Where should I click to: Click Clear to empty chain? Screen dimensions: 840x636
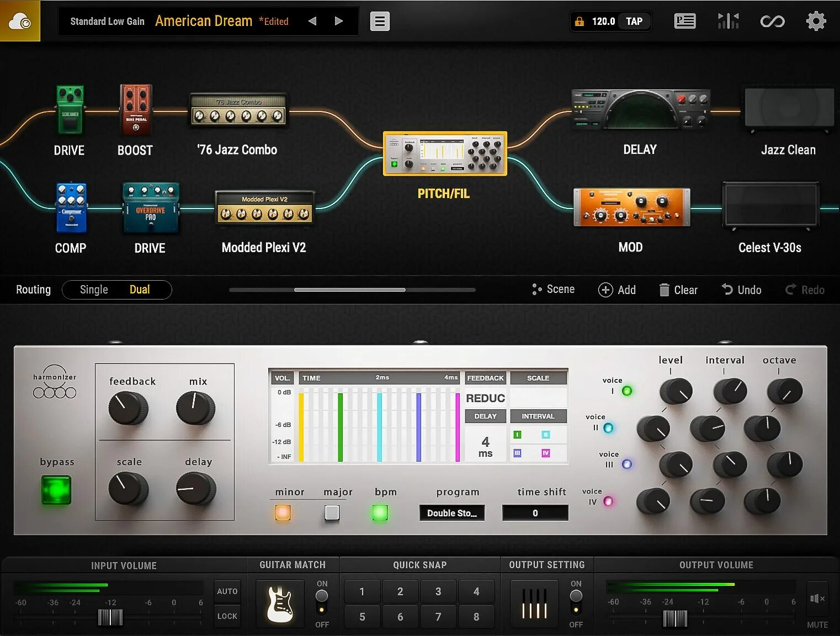678,290
